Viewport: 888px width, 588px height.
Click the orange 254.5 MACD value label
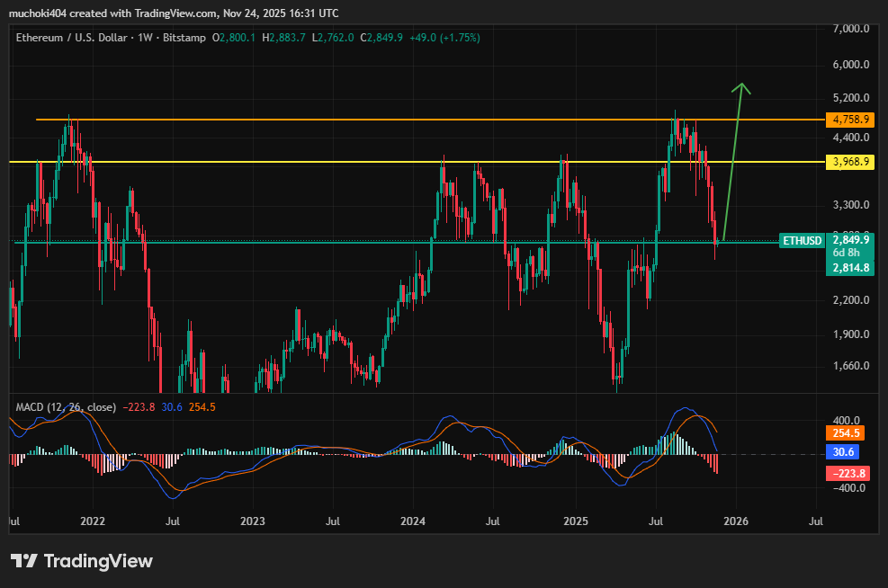click(x=843, y=432)
